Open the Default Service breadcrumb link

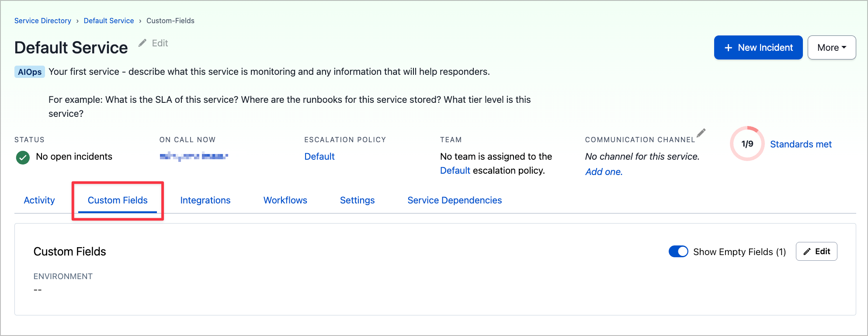point(109,21)
